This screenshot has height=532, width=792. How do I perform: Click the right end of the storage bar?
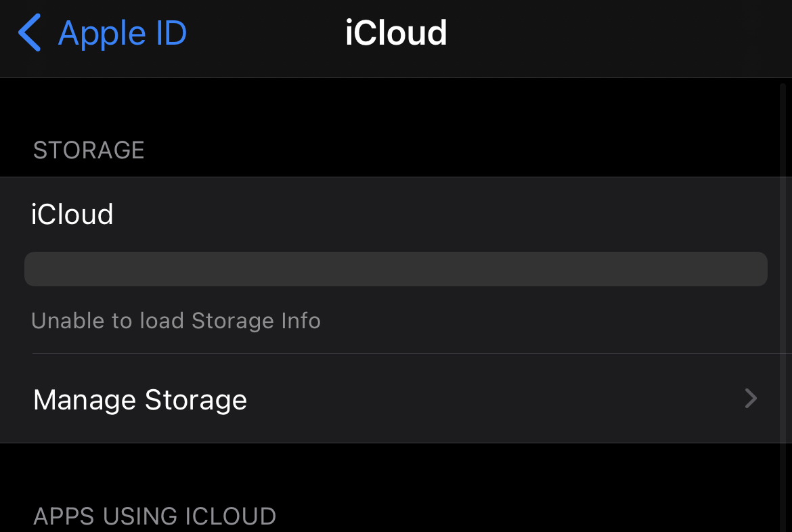pos(757,269)
